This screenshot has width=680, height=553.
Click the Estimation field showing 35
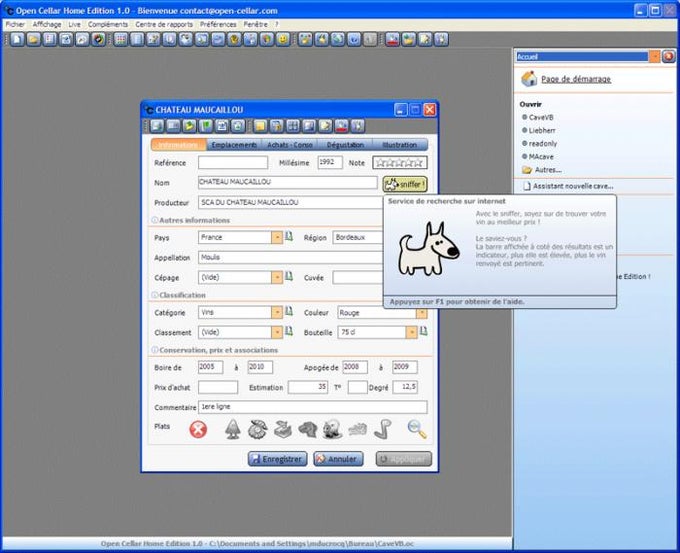pos(308,387)
